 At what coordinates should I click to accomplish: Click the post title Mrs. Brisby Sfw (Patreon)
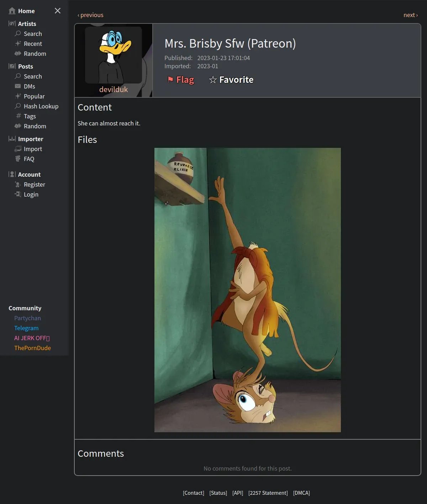point(230,43)
